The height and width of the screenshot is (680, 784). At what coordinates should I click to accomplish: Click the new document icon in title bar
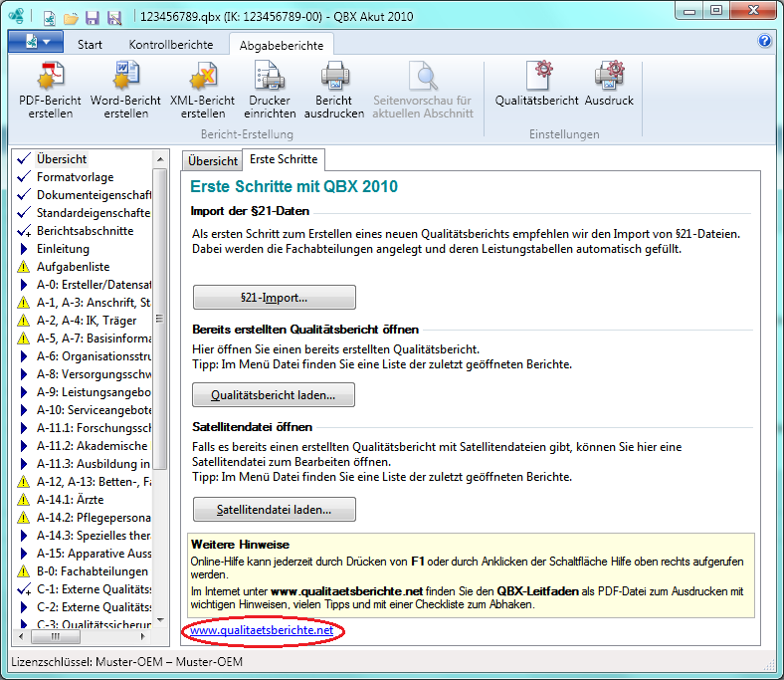[x=49, y=18]
